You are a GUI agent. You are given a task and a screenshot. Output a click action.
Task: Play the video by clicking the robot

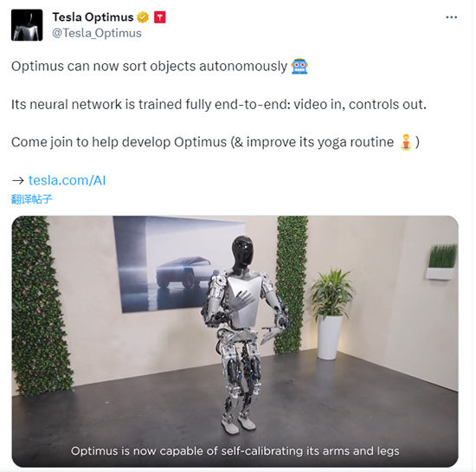point(244,320)
